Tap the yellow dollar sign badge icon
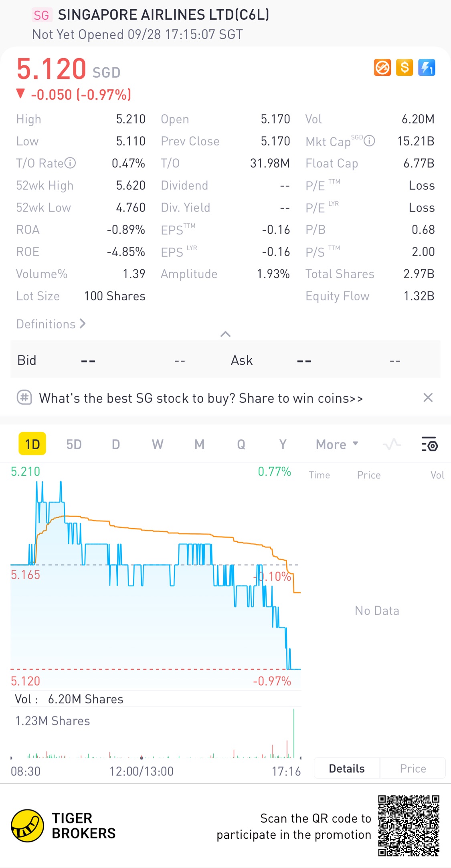This screenshot has width=451, height=868. [404, 67]
